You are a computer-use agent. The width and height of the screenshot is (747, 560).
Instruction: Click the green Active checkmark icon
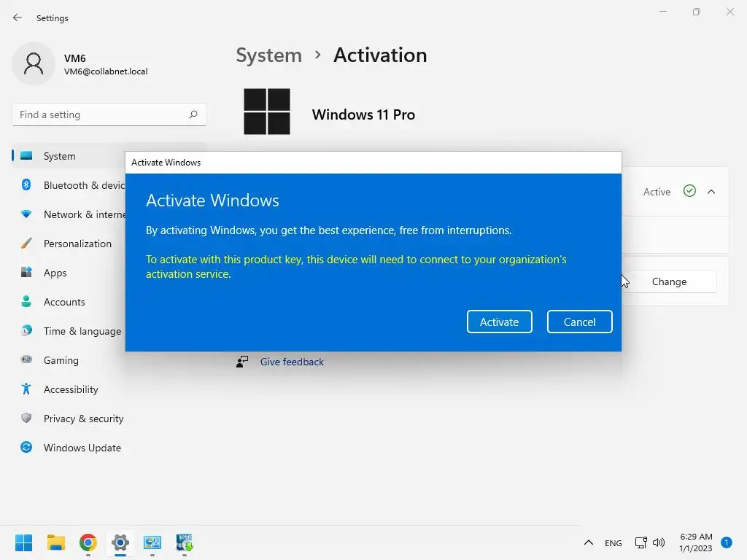[689, 192]
